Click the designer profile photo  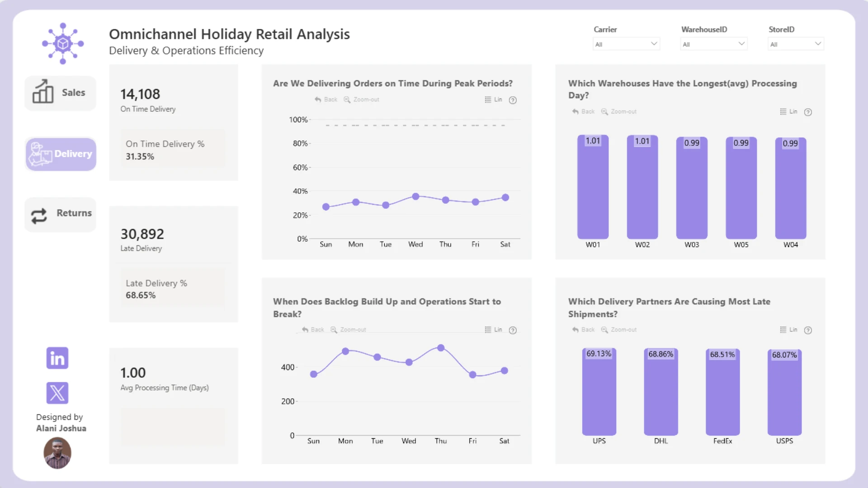pyautogui.click(x=57, y=453)
